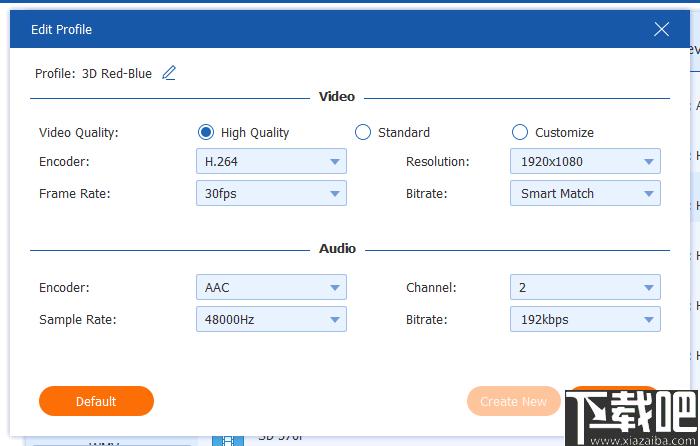Open the Sample Rate 48000Hz dropdown
The image size is (700, 446).
271,319
